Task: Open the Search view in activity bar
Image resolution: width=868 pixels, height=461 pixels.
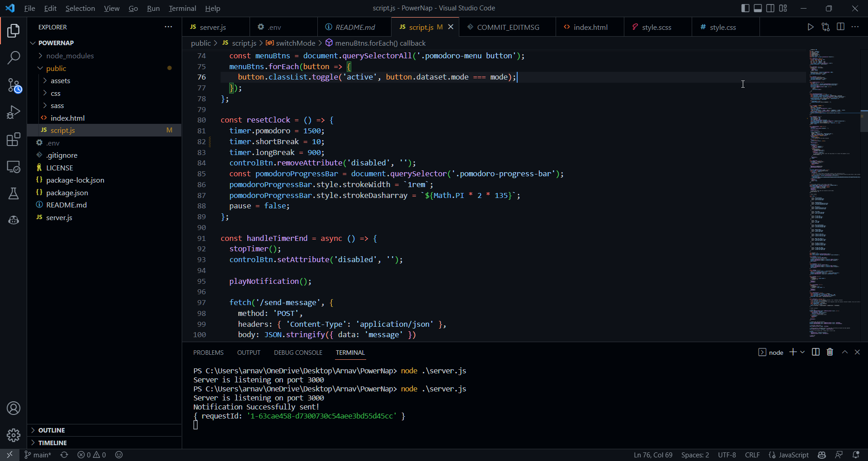Action: click(14, 57)
